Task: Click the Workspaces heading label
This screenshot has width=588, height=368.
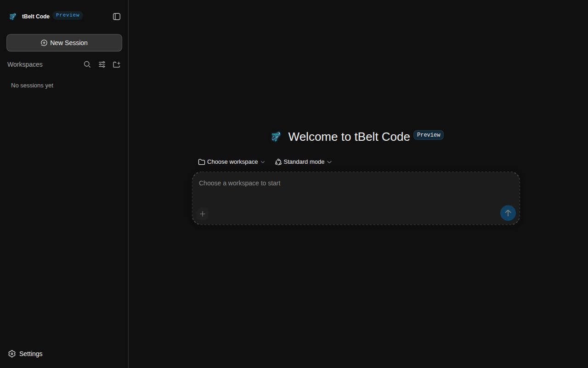Action: tap(25, 64)
